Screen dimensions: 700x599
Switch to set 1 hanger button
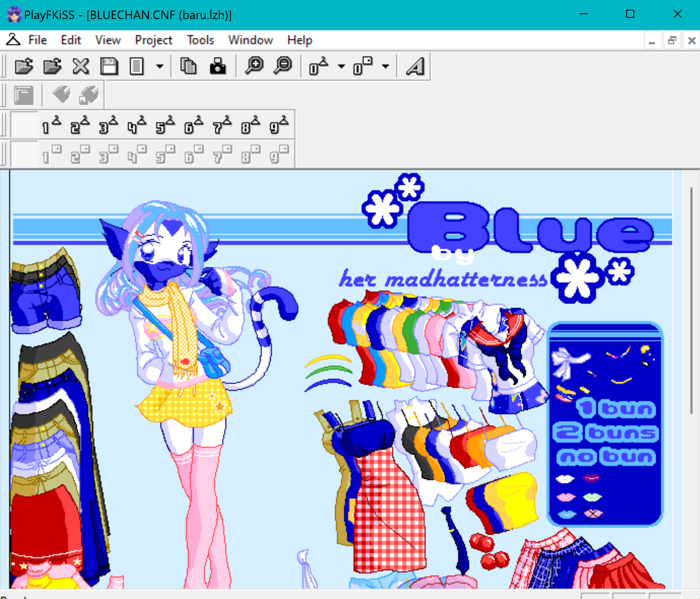point(52,125)
